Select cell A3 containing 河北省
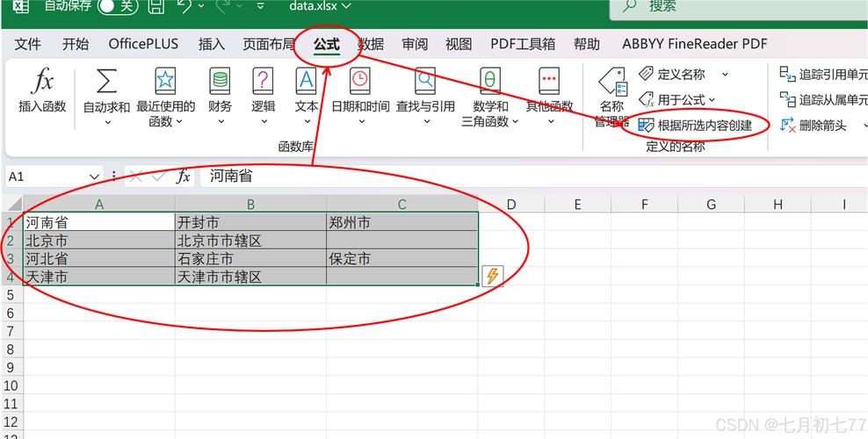868x439 pixels. click(x=99, y=258)
